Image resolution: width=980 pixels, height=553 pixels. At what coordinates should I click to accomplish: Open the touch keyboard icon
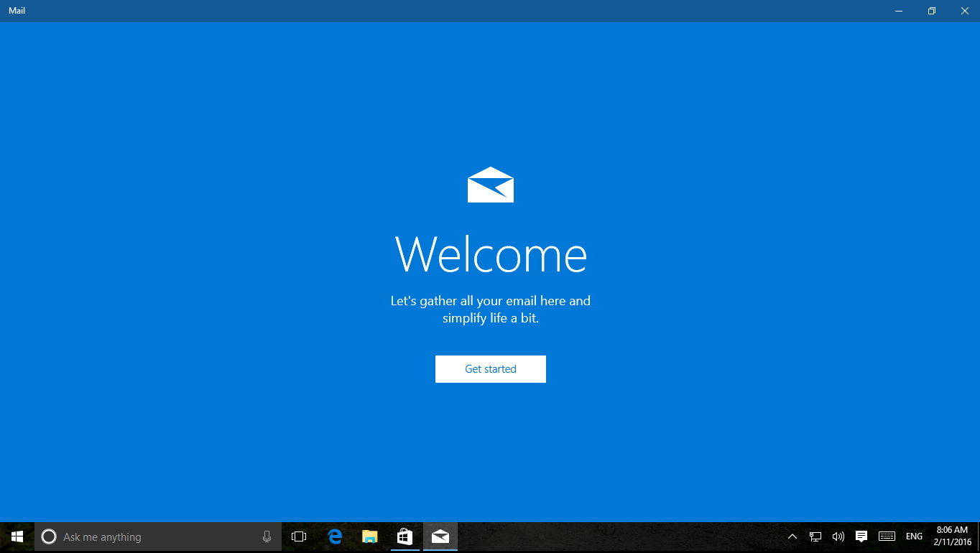(x=887, y=536)
